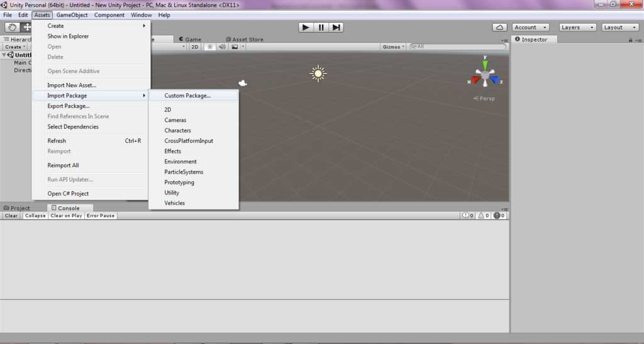Import the Cameras package
The height and width of the screenshot is (344, 644).
click(x=194, y=120)
